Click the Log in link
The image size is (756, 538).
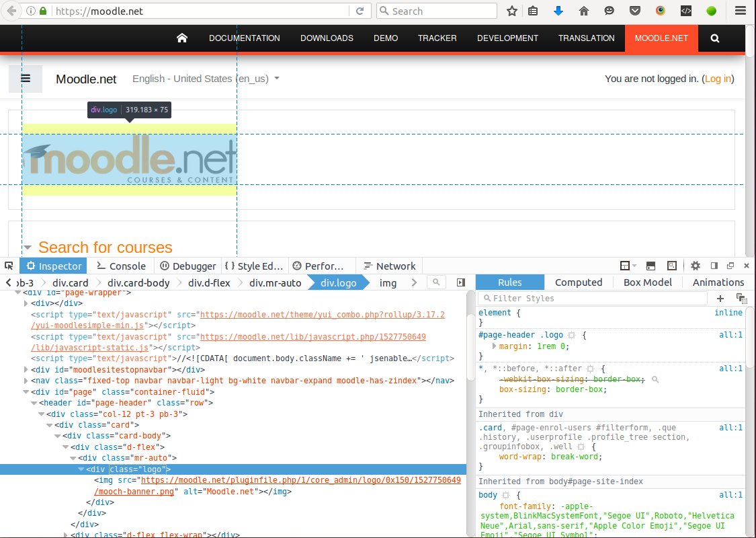pyautogui.click(x=718, y=79)
